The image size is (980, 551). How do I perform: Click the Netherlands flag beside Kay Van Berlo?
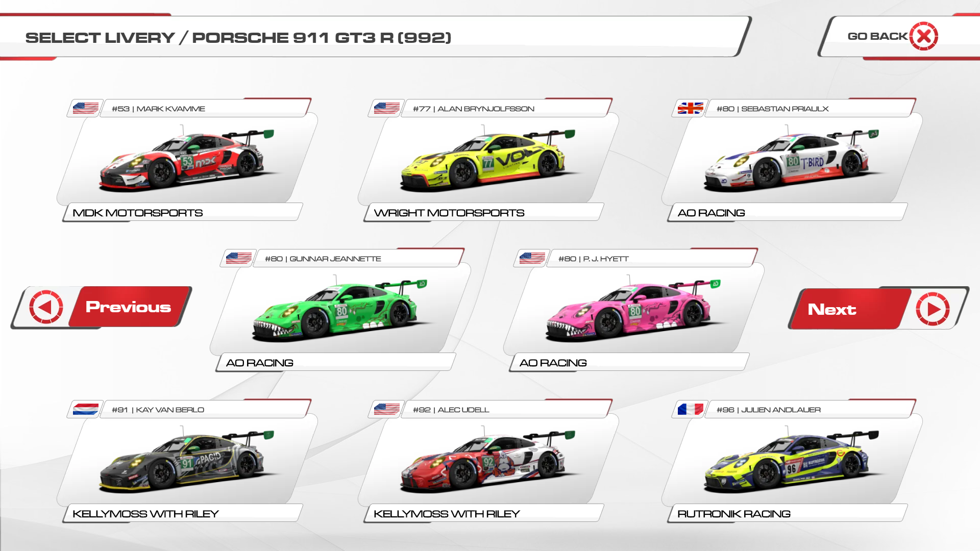click(x=85, y=409)
